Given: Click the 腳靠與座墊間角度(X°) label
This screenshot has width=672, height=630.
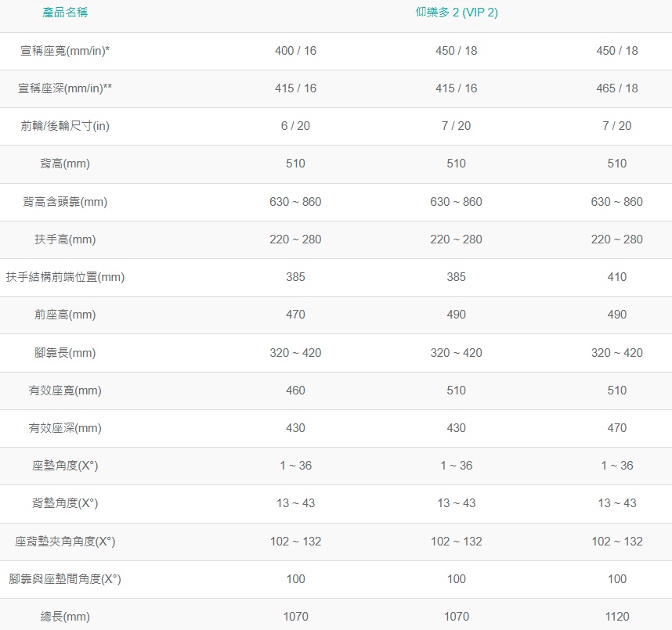Looking at the screenshot, I should [x=65, y=579].
